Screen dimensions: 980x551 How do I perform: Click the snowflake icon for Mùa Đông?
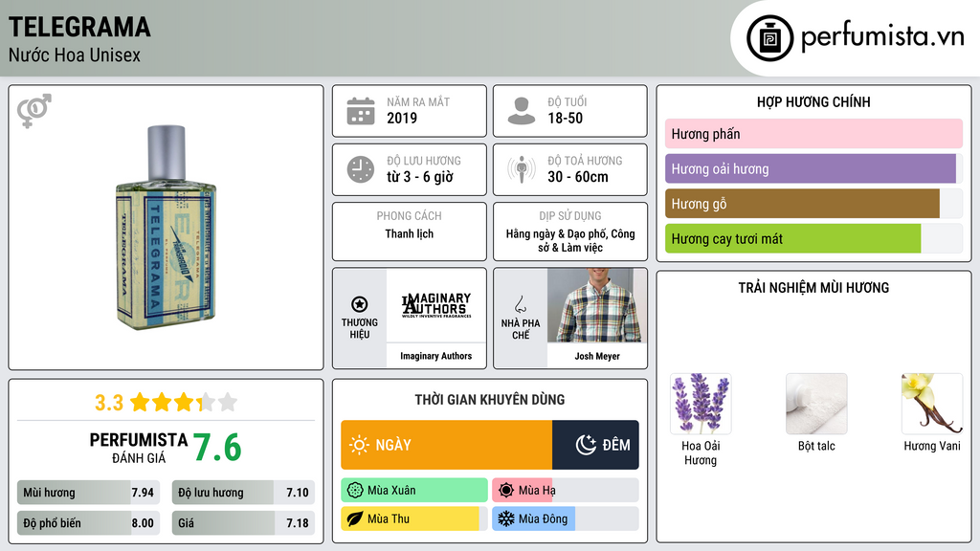[506, 519]
